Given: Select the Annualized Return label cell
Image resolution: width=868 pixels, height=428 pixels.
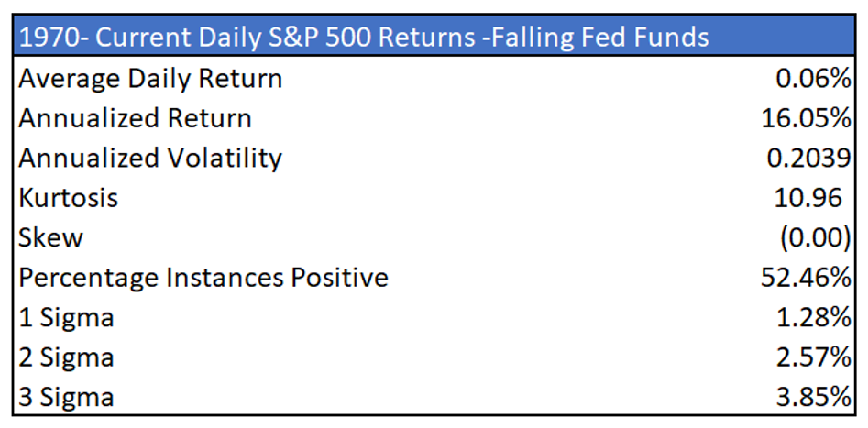Looking at the screenshot, I should pyautogui.click(x=135, y=118).
